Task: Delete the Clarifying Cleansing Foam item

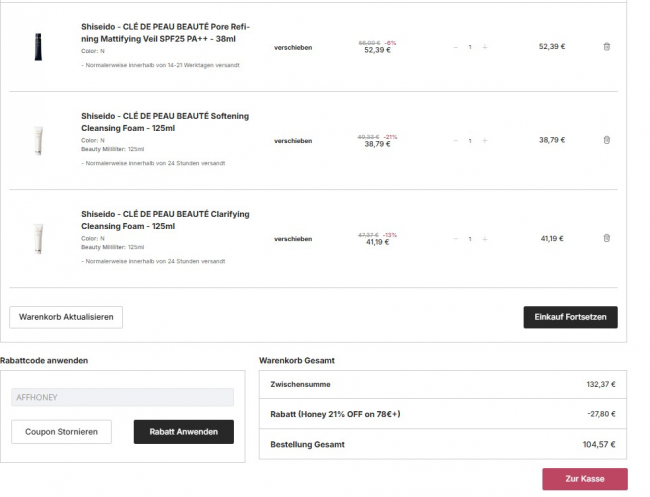Action: (607, 238)
